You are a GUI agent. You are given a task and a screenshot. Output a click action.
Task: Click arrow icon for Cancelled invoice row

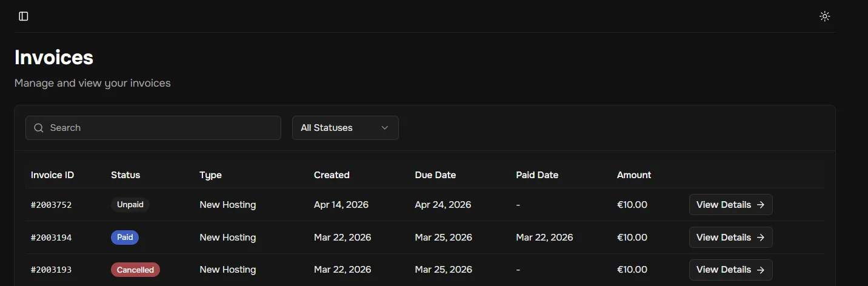click(x=761, y=270)
